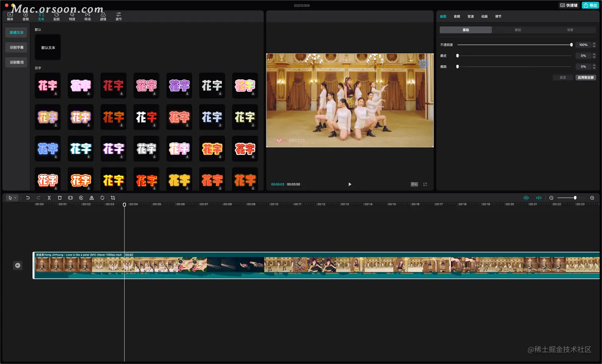Rotate the clip with rotate icon
The width and height of the screenshot is (602, 364).
coord(102,198)
